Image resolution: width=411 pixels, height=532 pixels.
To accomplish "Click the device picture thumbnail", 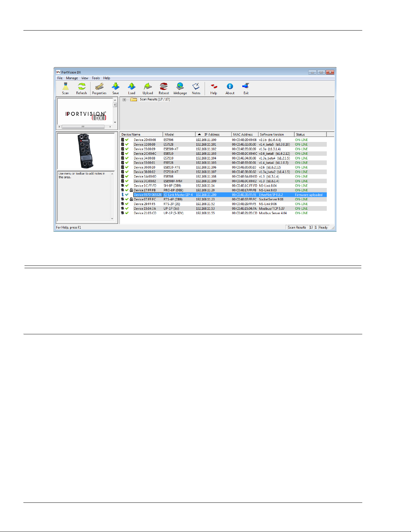I will [x=86, y=151].
